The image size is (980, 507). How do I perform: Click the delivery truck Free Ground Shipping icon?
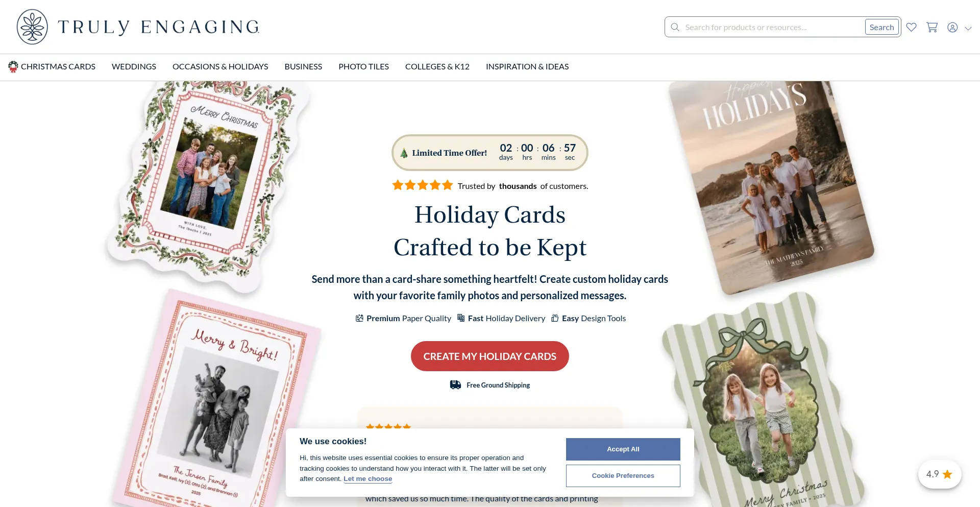click(x=455, y=385)
